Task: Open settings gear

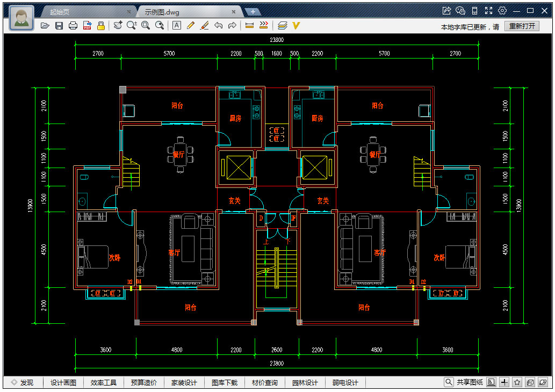Action: tap(502, 11)
